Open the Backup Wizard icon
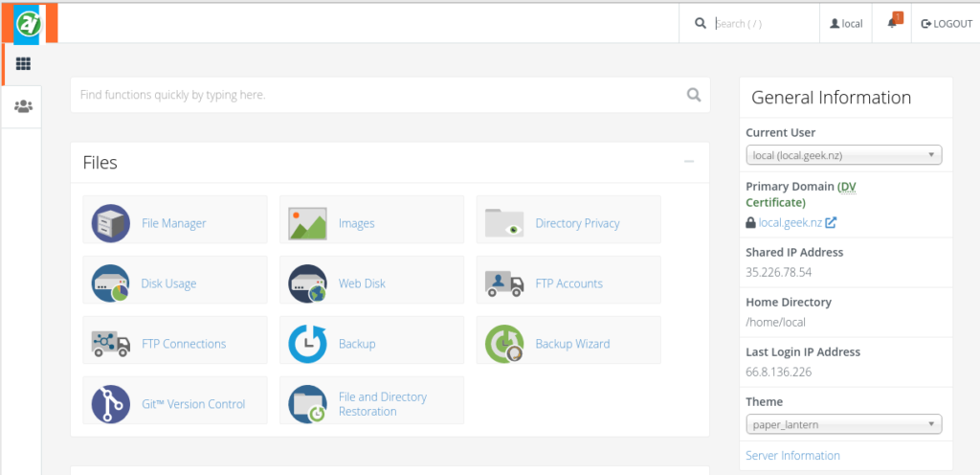This screenshot has height=475, width=980. pos(504,343)
